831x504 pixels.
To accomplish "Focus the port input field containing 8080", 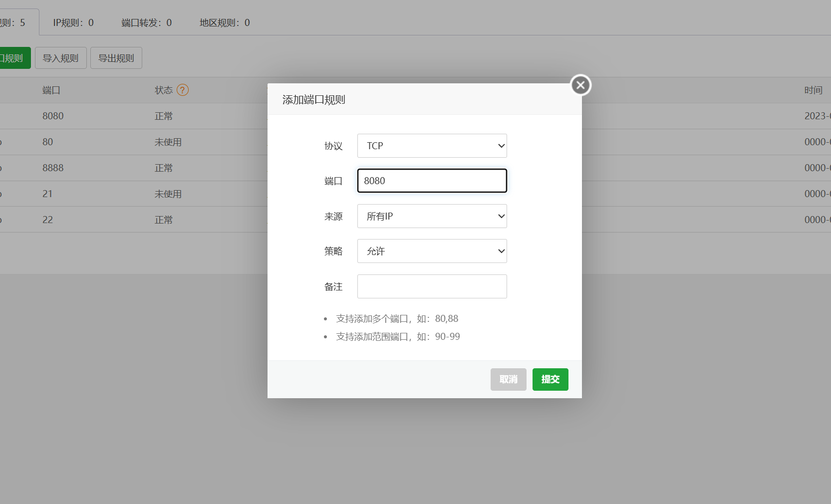I will click(432, 181).
